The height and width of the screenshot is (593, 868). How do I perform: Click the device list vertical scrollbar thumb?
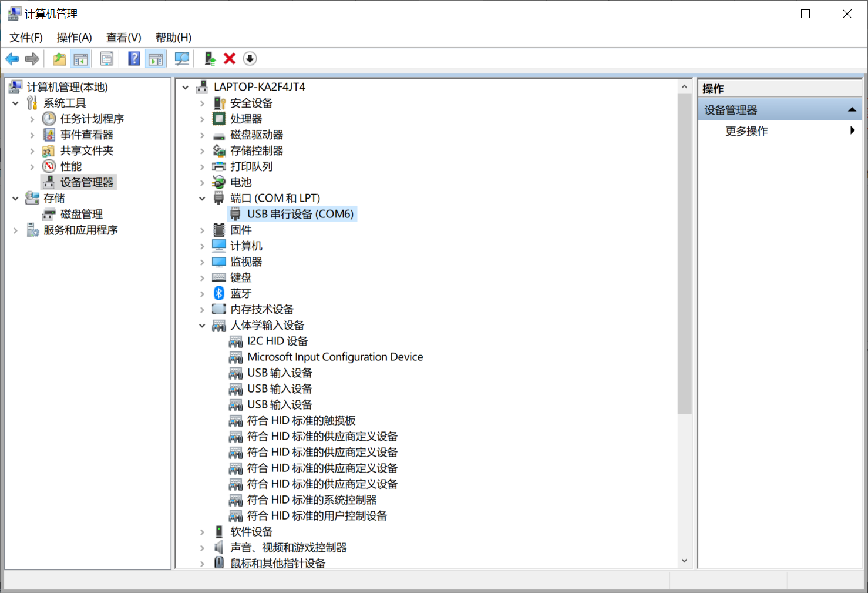[x=684, y=254]
